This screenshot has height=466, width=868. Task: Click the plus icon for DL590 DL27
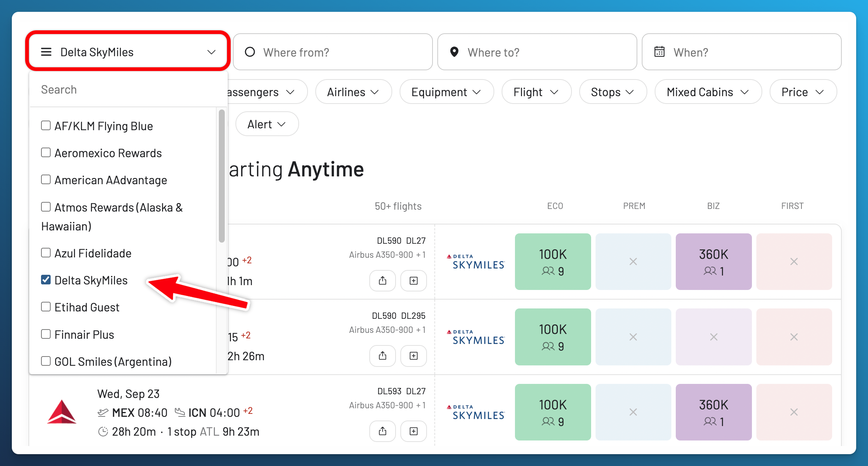coord(414,281)
